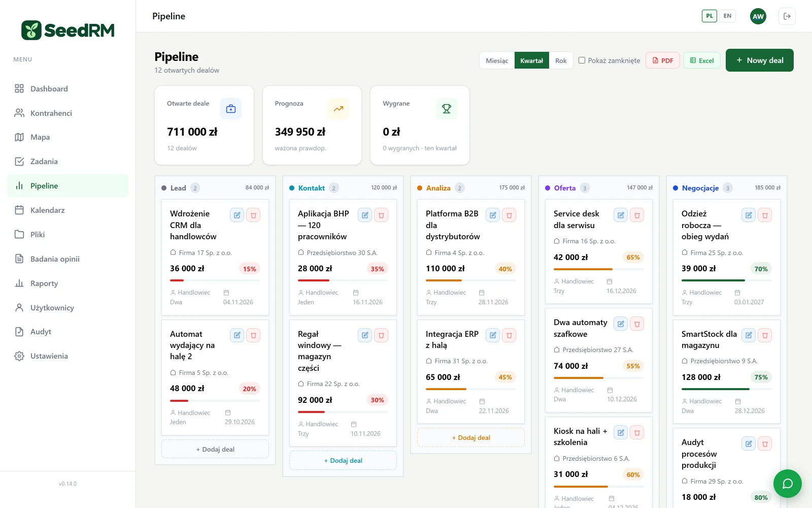Go to Dashboard in the sidebar
812x508 pixels.
click(68, 89)
